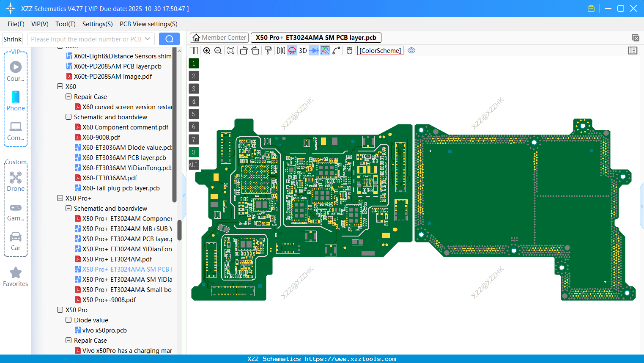The image size is (644, 363).
Task: Select the curved wire trace tool
Action: 337,50
